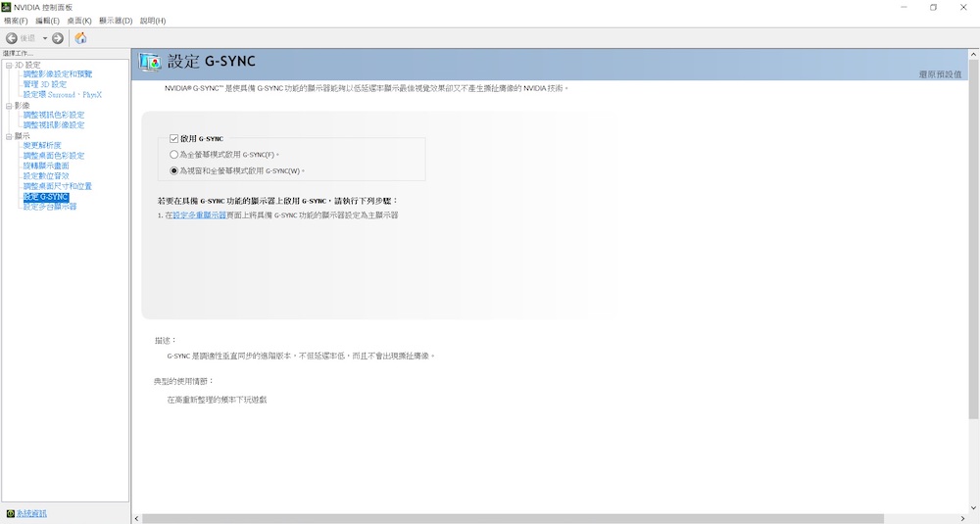Image resolution: width=980 pixels, height=524 pixels.
Task: Toggle the 啟用 G-SYNC checkbox
Action: [x=173, y=139]
